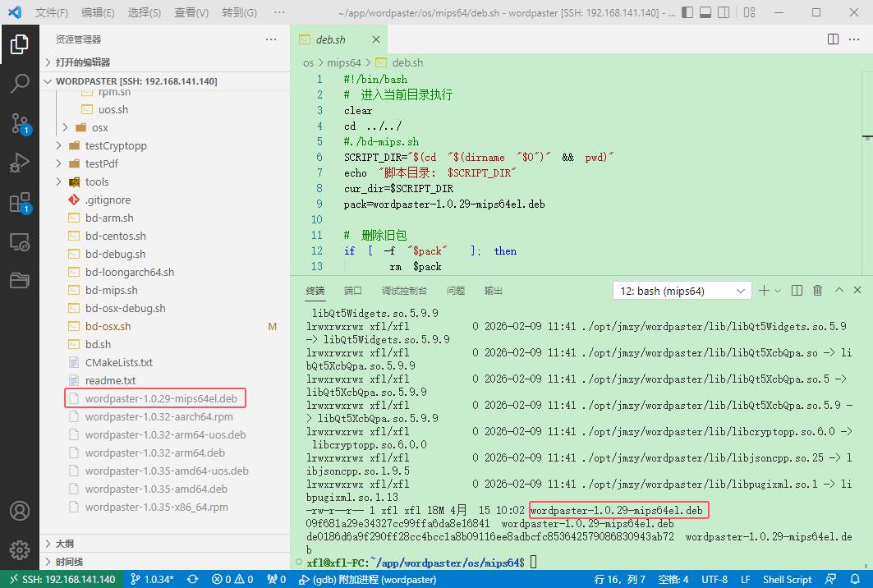Open the 编辑(E) menu
Image resolution: width=873 pixels, height=588 pixels.
(99, 13)
